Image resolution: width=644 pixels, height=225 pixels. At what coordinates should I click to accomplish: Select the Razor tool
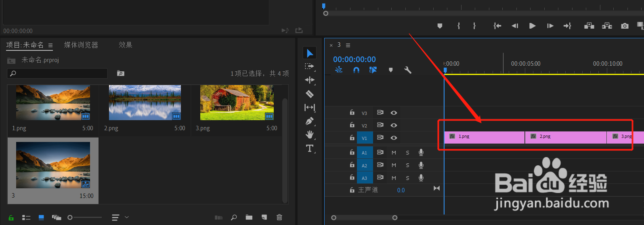(310, 94)
